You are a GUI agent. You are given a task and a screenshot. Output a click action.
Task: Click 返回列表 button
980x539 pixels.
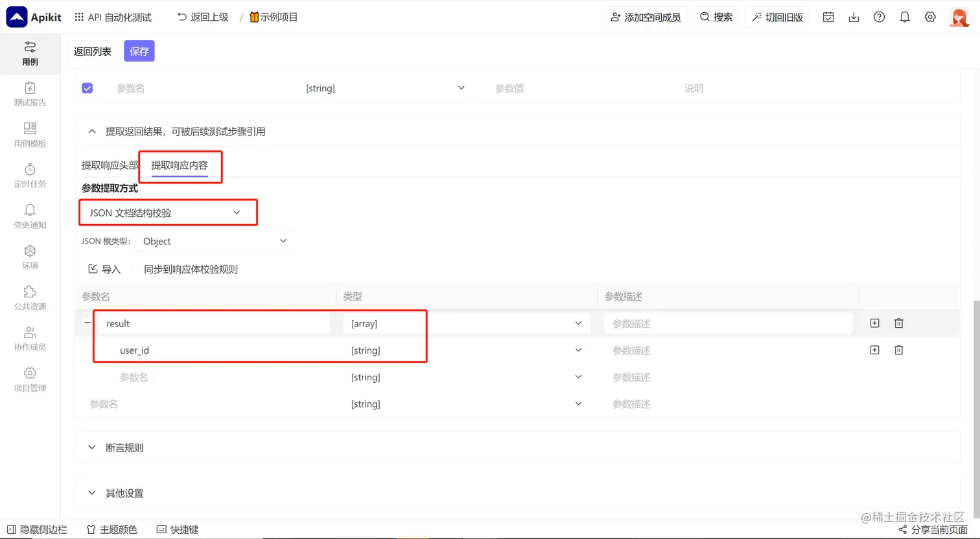tap(93, 51)
